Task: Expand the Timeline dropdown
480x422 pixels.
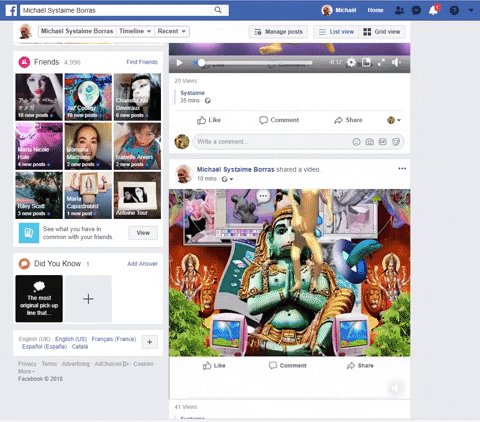Action: 135,31
